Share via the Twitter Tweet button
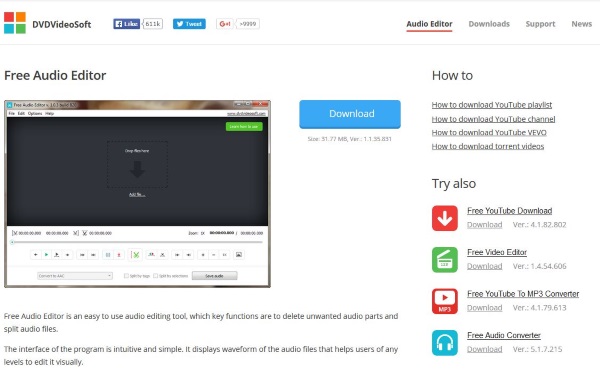This screenshot has height=369, width=600. click(189, 24)
